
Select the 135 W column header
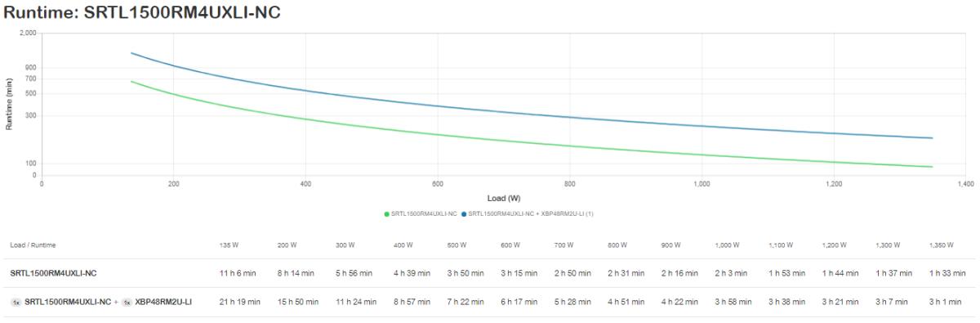click(228, 244)
